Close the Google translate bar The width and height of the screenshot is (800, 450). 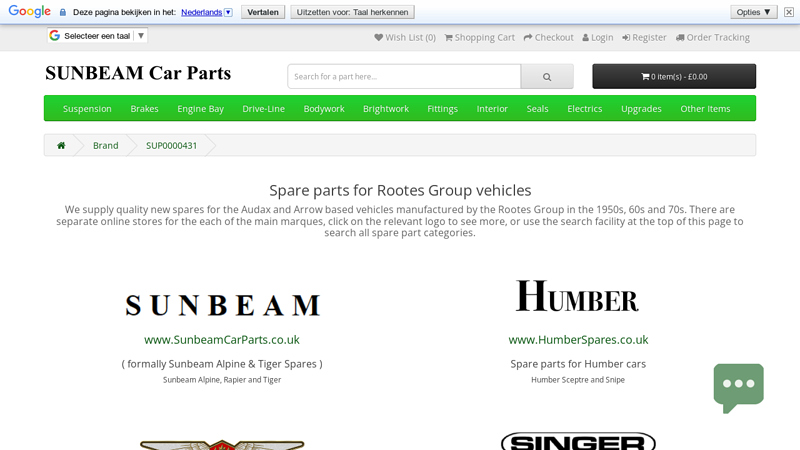coord(789,12)
